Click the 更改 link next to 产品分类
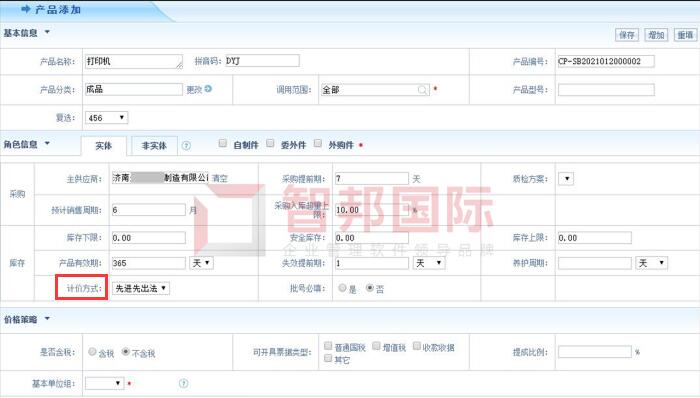This screenshot has height=398, width=700. click(x=194, y=90)
